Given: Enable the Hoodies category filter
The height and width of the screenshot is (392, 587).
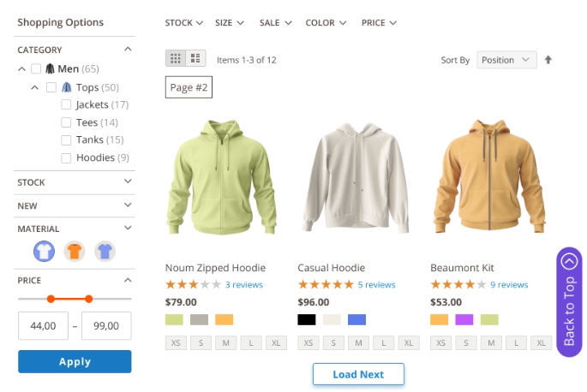Looking at the screenshot, I should [x=67, y=157].
